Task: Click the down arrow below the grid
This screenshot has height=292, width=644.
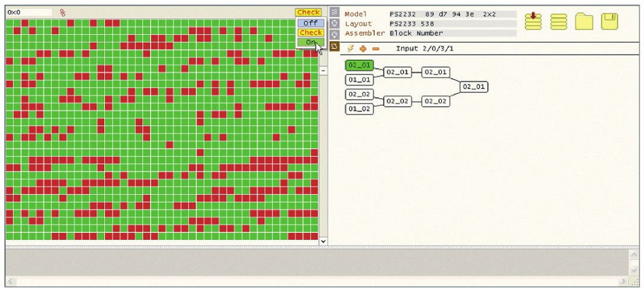Action: pyautogui.click(x=323, y=241)
